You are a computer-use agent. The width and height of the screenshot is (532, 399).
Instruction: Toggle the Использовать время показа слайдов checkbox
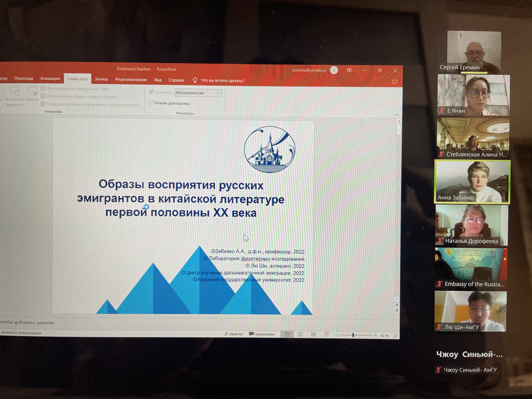[43, 96]
